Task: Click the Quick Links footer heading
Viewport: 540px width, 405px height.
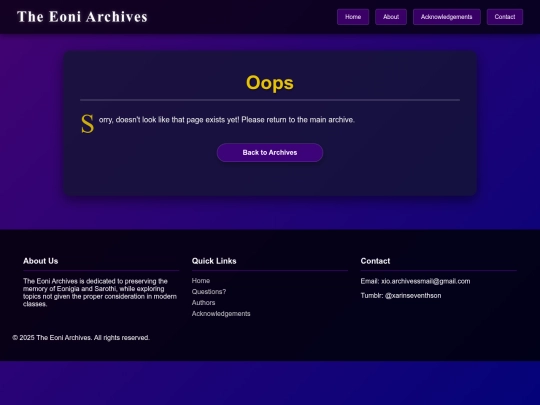Action: pyautogui.click(x=214, y=261)
